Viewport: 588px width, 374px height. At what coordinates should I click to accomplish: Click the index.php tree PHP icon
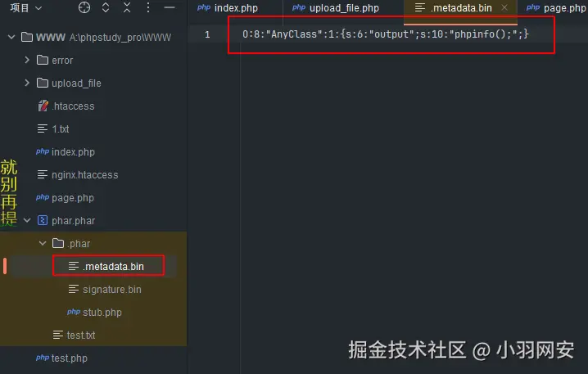[43, 151]
